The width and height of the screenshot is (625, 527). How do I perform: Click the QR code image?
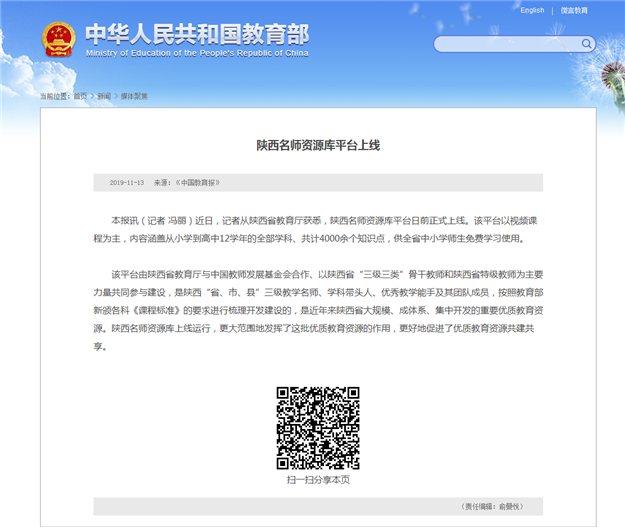[317, 428]
